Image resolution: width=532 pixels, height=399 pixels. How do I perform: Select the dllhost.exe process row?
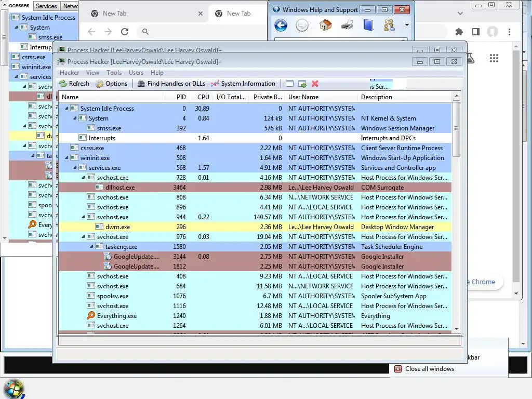pos(255,187)
